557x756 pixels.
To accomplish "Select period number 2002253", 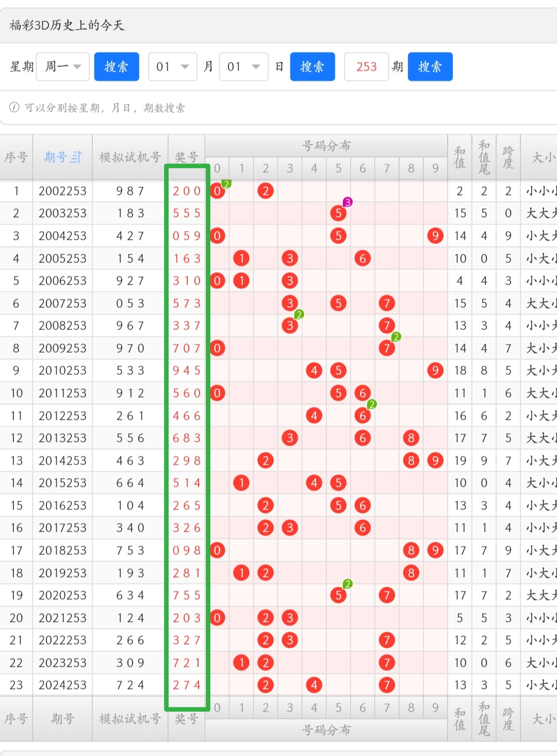I will click(x=62, y=191).
